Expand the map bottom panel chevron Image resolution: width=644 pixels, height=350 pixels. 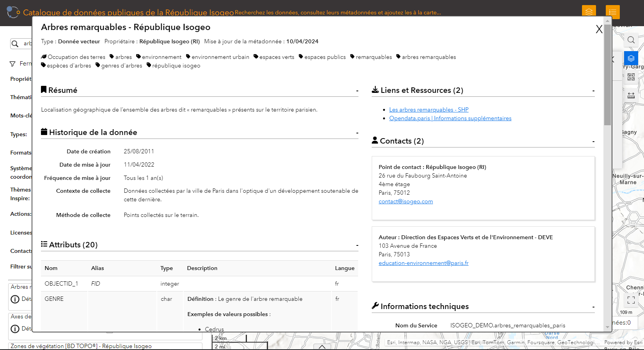[322, 346]
